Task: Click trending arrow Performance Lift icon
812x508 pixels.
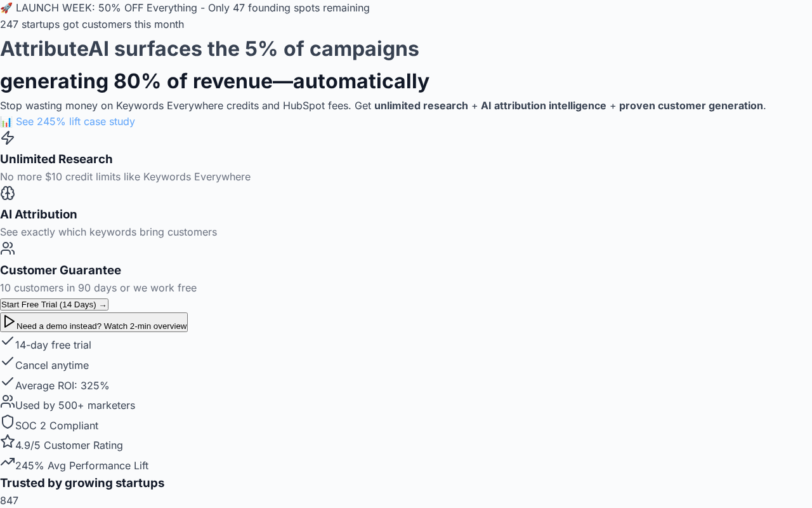Action: click(x=8, y=462)
